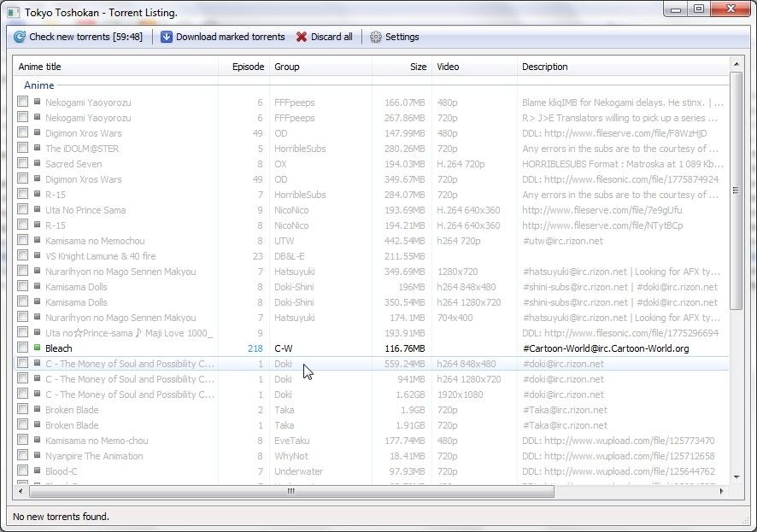Click horizontal scrollbar right arrow
This screenshot has height=532, width=757.
point(721,492)
